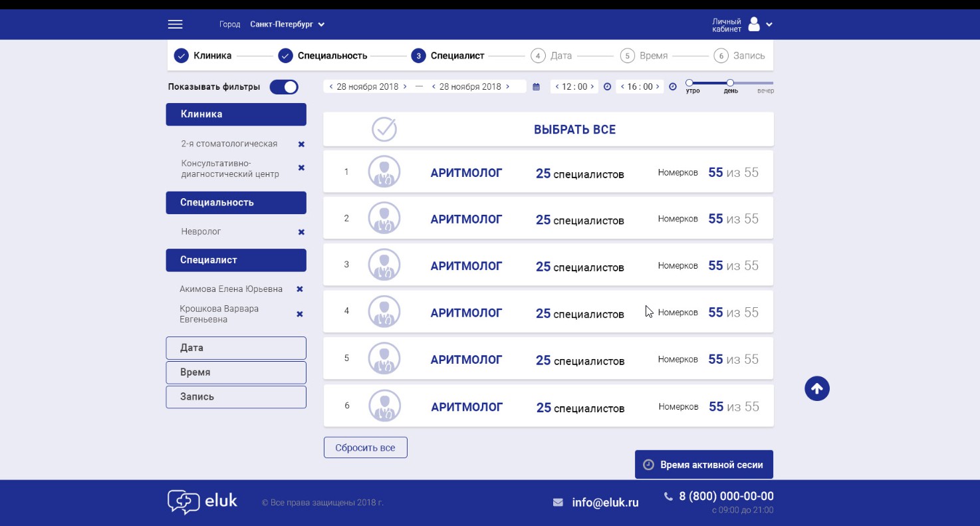The width and height of the screenshot is (980, 526).
Task: Remove the Крошкова Варвара Евгеньевна filter
Action: 300,314
